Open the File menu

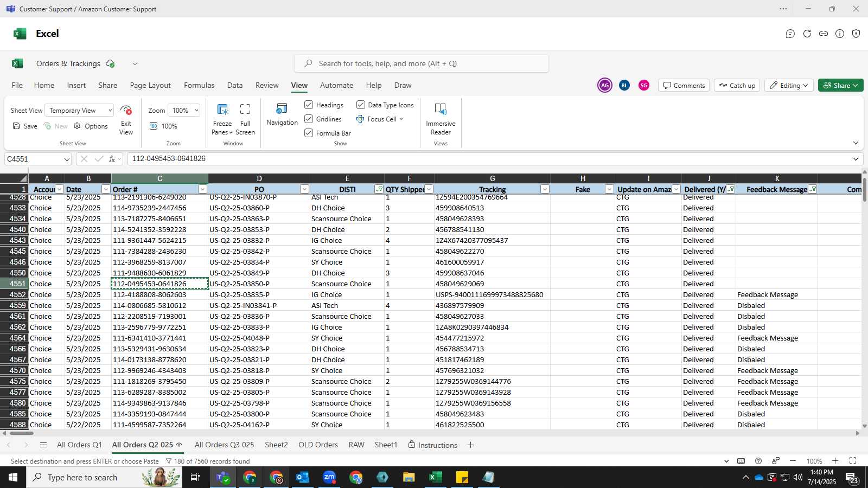tap(17, 85)
